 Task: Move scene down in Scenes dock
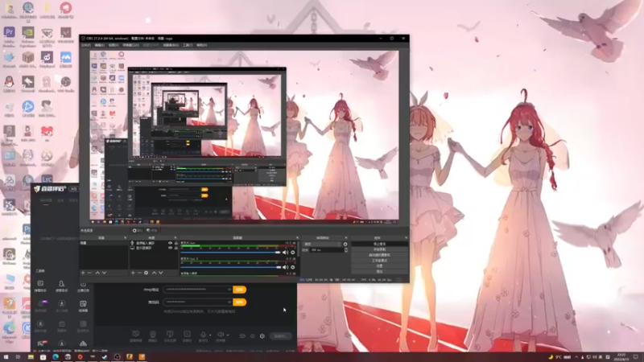pyautogui.click(x=105, y=273)
